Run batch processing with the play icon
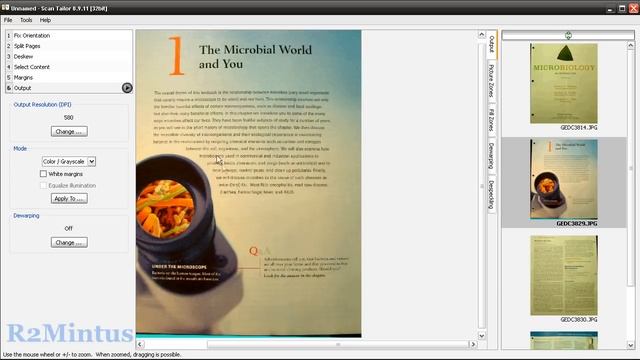The height and width of the screenshot is (360, 640). pos(127,88)
